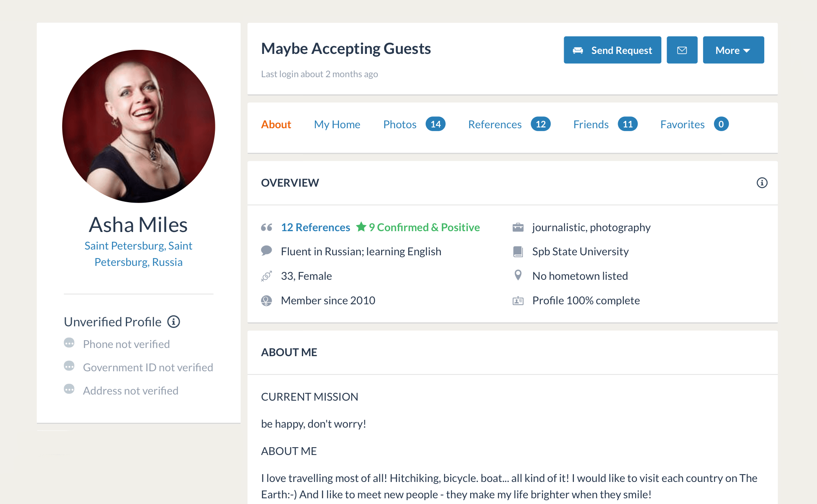Click the briefcase occupation icon
Viewport: 817px width, 504px height.
[518, 227]
